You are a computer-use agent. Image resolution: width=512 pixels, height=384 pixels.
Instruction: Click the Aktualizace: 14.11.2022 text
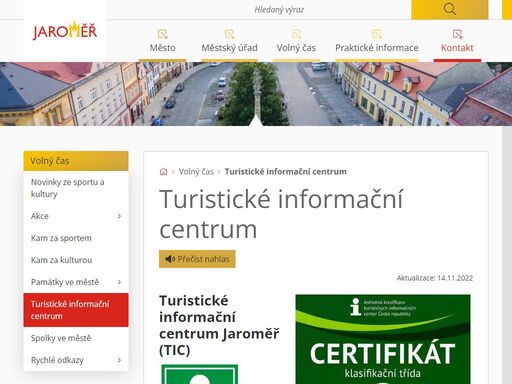(x=435, y=278)
